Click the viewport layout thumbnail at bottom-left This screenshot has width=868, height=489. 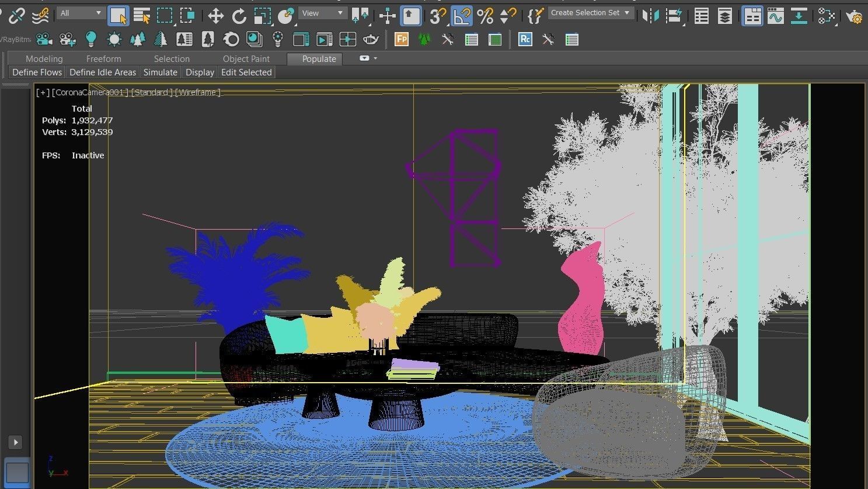[x=18, y=472]
